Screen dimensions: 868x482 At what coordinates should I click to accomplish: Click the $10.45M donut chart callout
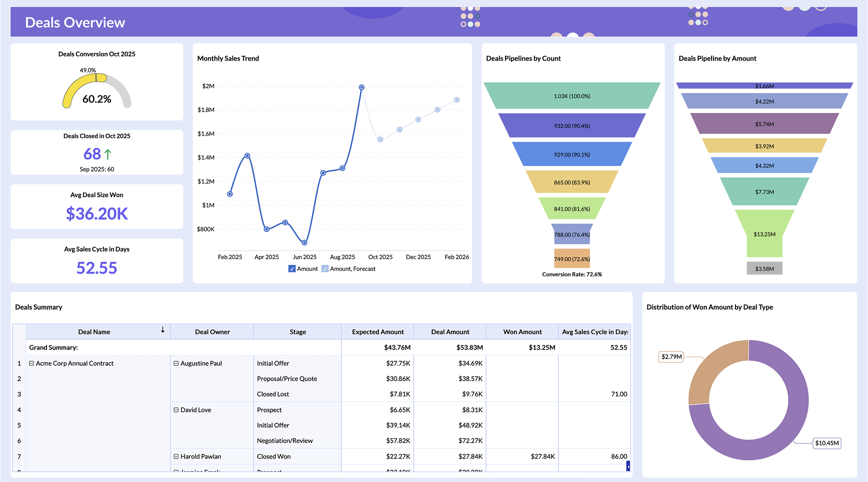(827, 444)
